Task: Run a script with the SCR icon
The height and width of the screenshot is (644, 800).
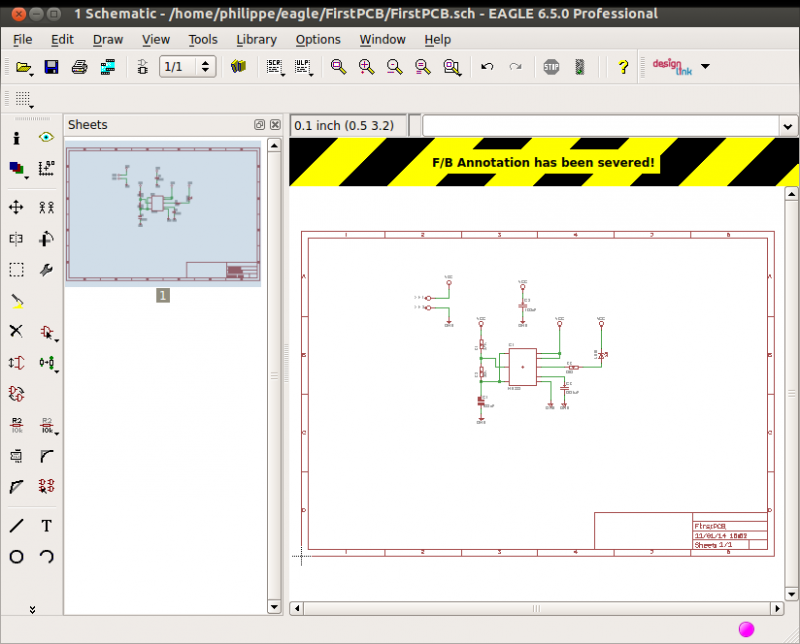Action: click(x=275, y=67)
